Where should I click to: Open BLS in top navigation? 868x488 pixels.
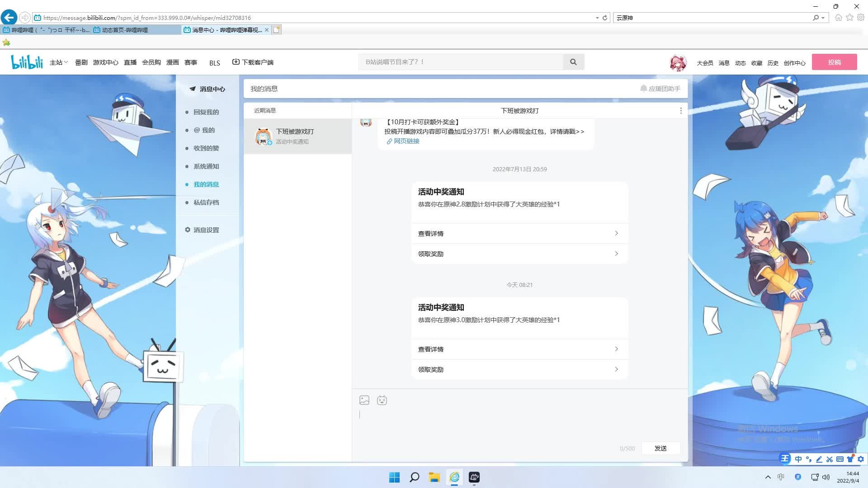click(x=215, y=63)
